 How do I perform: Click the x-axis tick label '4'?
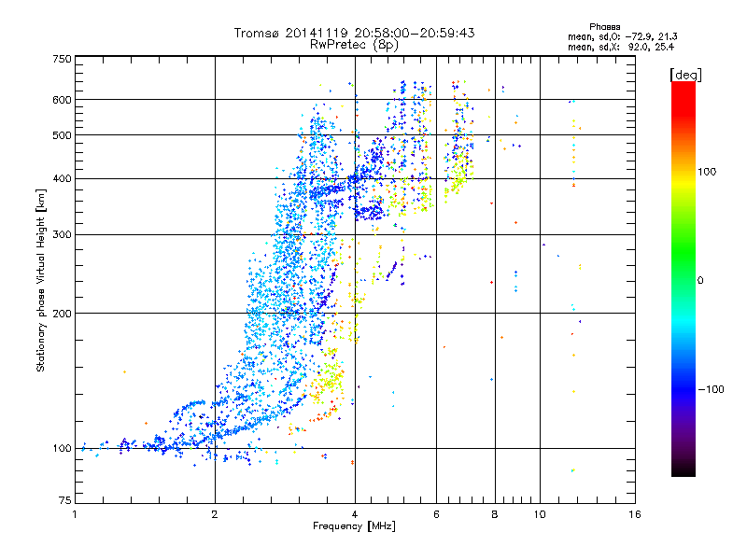tap(355, 514)
